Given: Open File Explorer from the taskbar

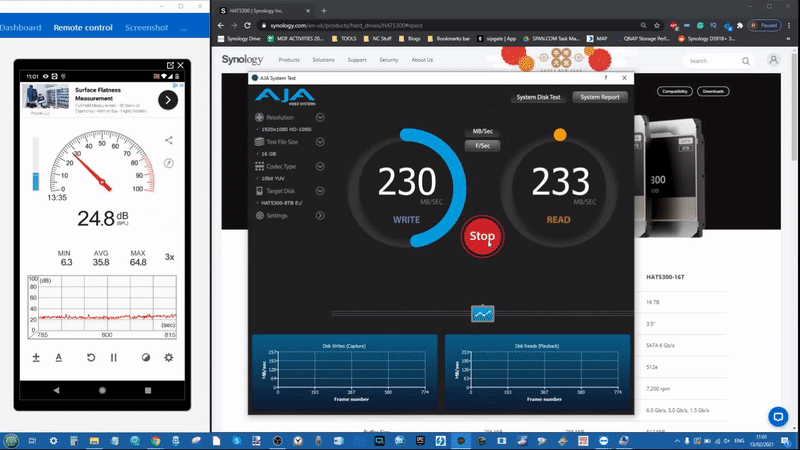Looking at the screenshot, I should point(94,441).
